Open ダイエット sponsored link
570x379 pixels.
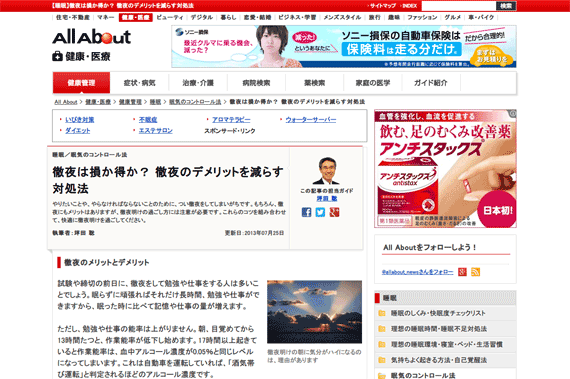[77, 130]
